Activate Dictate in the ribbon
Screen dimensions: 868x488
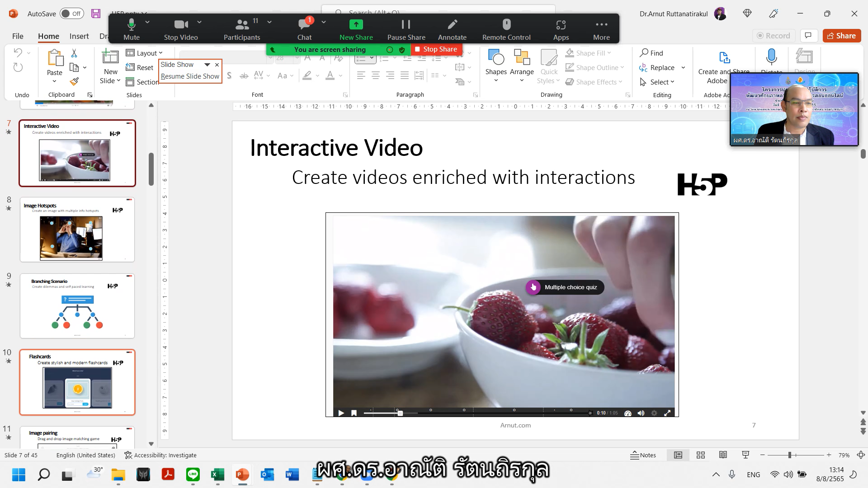pyautogui.click(x=772, y=60)
